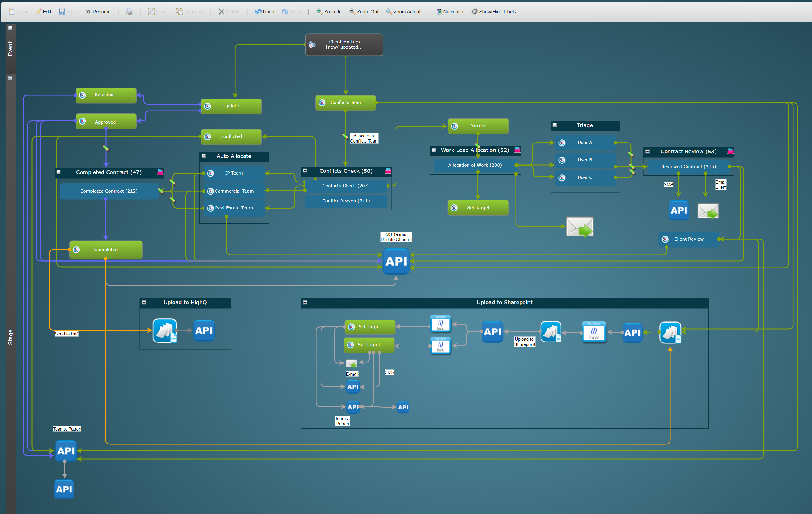Select the Reviewed Contract (215) item
Image resolution: width=812 pixels, height=514 pixels.
point(688,167)
